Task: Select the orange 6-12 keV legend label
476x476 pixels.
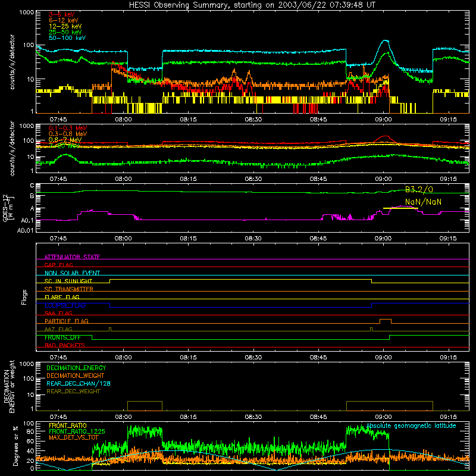Action: click(64, 20)
